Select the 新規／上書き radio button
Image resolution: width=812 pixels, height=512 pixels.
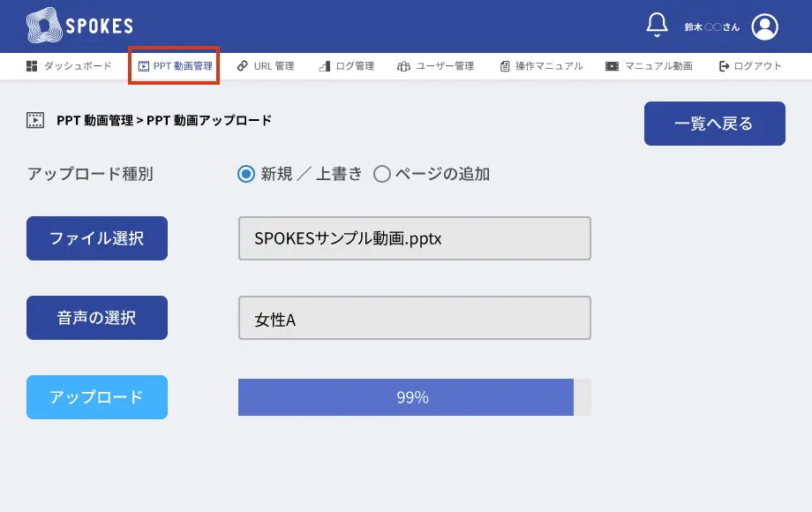tap(246, 174)
